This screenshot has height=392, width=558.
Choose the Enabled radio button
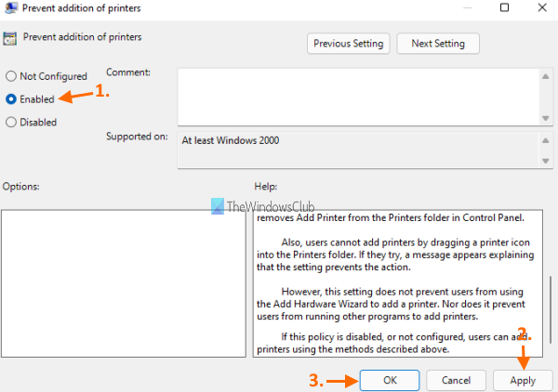11,98
